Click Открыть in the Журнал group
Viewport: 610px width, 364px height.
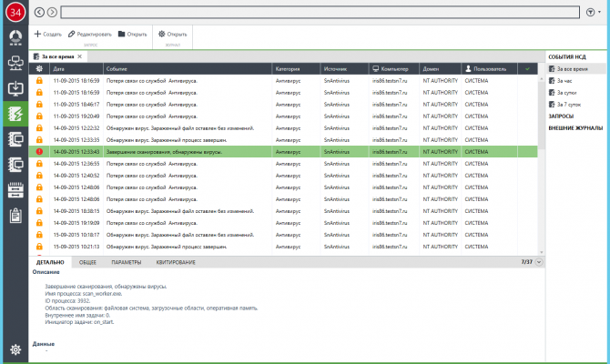(x=173, y=35)
